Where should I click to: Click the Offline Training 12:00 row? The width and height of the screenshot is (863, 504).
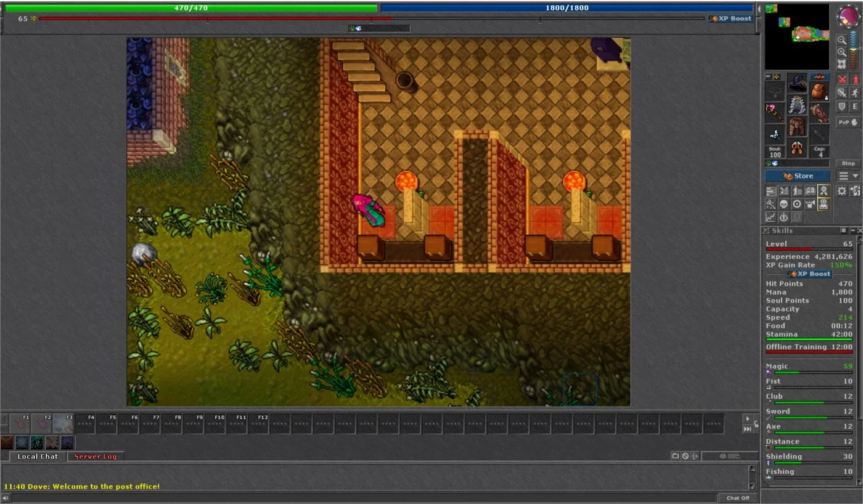[809, 348]
